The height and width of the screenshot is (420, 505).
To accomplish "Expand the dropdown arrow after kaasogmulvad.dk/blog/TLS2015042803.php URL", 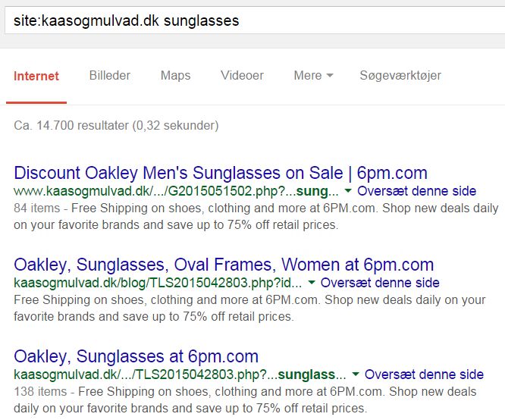I will 311,283.
